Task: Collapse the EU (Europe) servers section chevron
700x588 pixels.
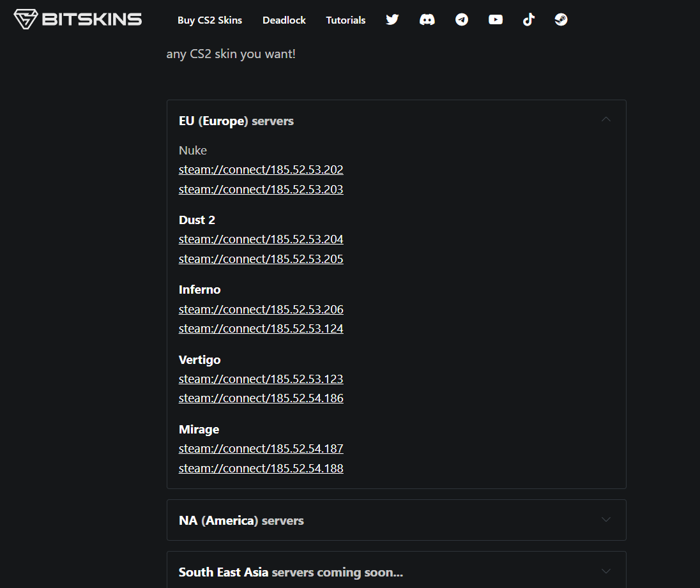Action: click(606, 119)
